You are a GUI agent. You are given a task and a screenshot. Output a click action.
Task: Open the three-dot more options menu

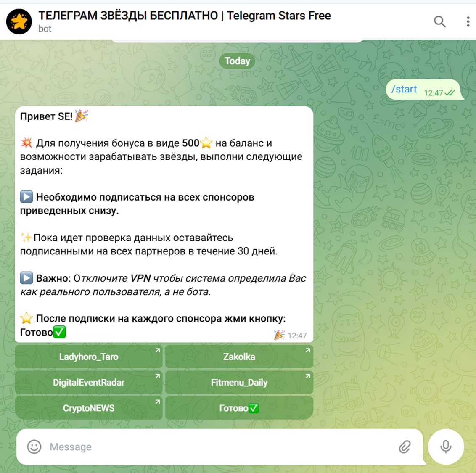pos(468,21)
